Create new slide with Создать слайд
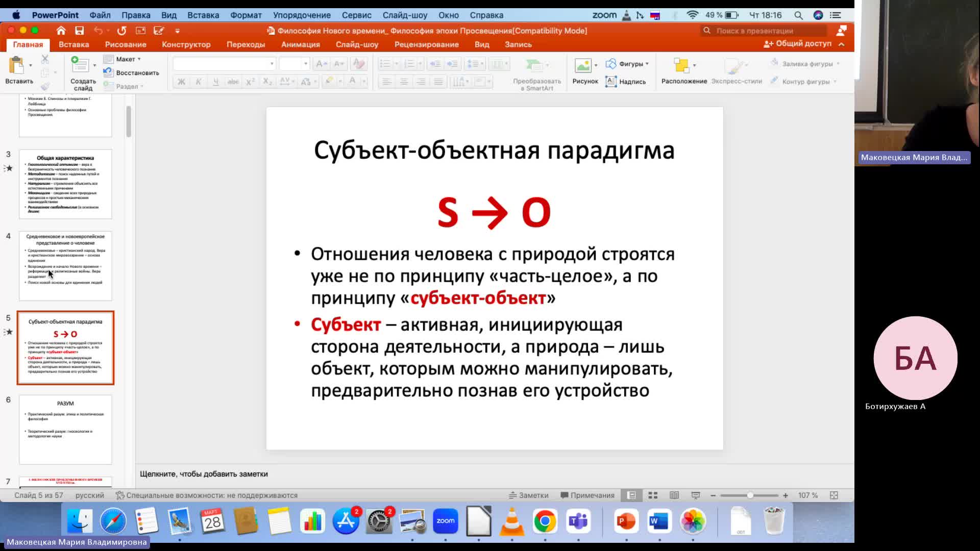Viewport: 980px width, 551px height. pos(83,73)
